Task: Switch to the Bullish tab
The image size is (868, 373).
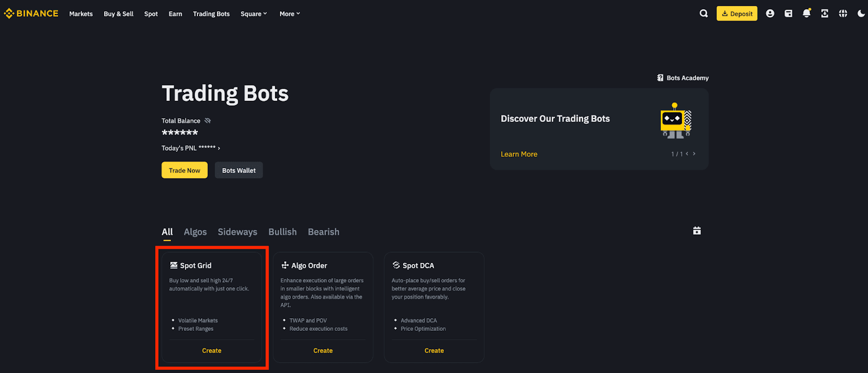Action: click(x=283, y=232)
